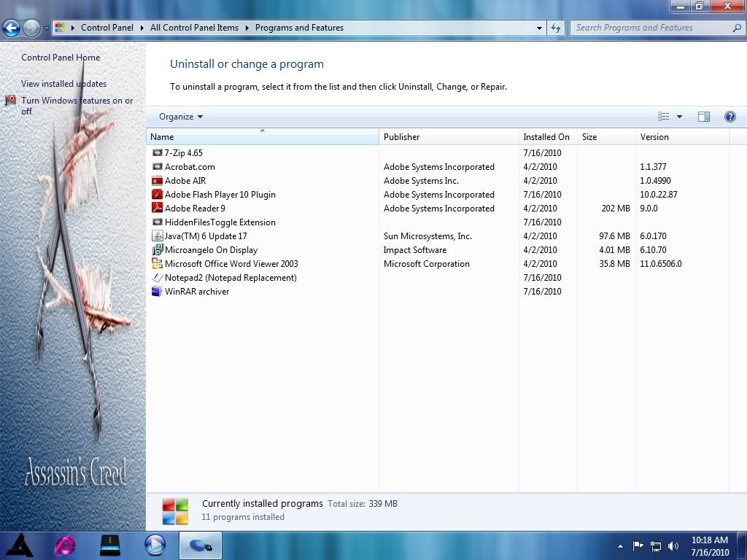Click the Microangelo On Display icon
The width and height of the screenshot is (747, 560).
pos(158,249)
